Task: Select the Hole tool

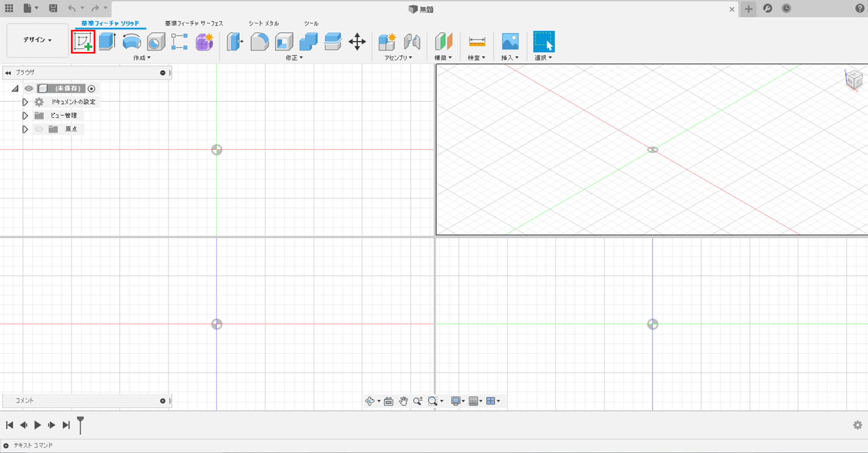Action: pyautogui.click(x=156, y=42)
